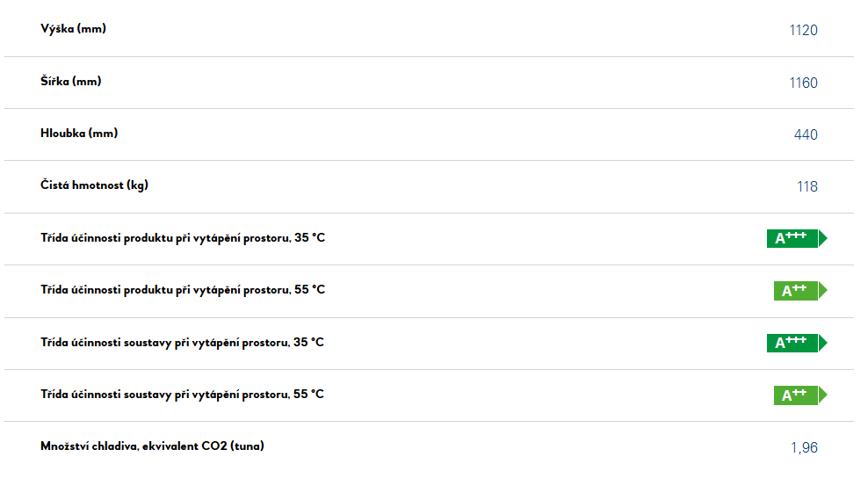Click the A+++ badge for product efficiency 35 °C
This screenshot has width=868, height=493.
pos(797,238)
